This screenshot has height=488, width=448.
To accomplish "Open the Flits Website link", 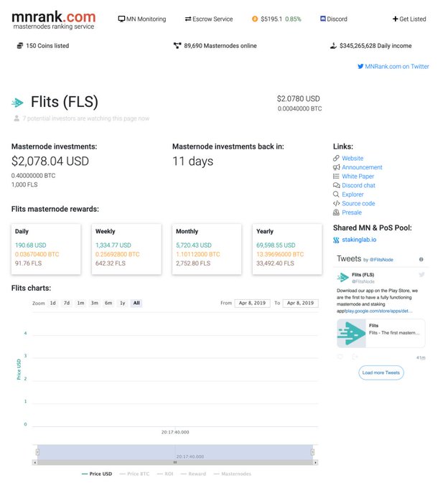I will tap(353, 158).
